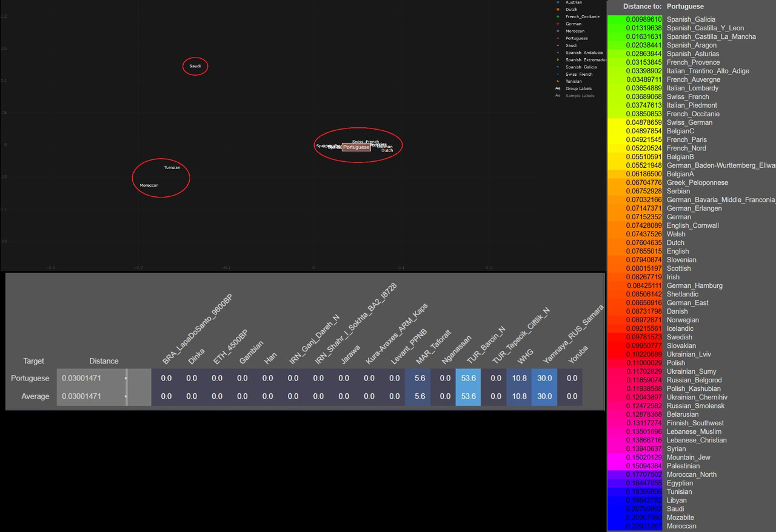Image resolution: width=776 pixels, height=532 pixels.
Task: Click the Swiss_French legend marker icon
Action: (x=558, y=74)
